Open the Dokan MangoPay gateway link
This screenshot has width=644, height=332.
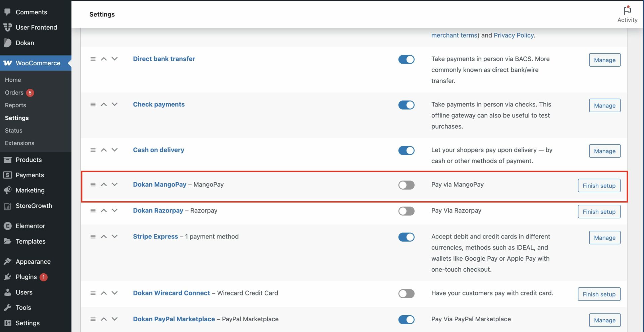click(x=160, y=185)
